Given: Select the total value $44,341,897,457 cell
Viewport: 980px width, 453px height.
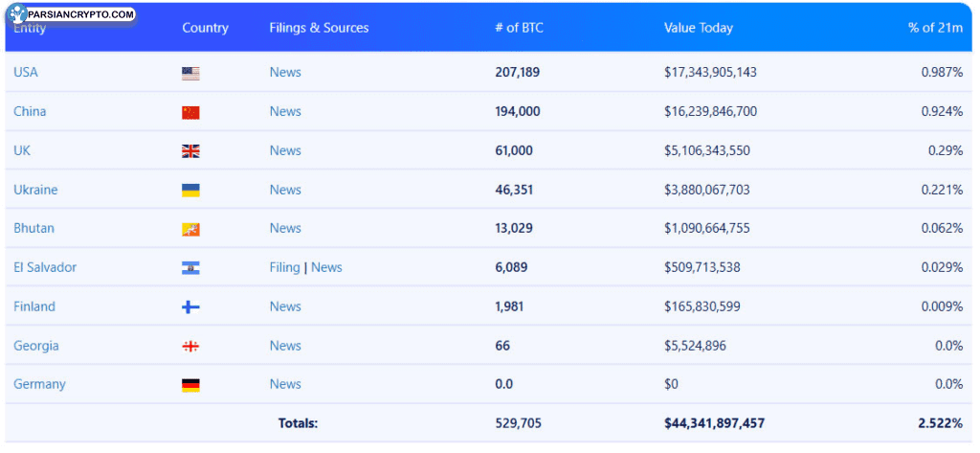Looking at the screenshot, I should tap(714, 422).
